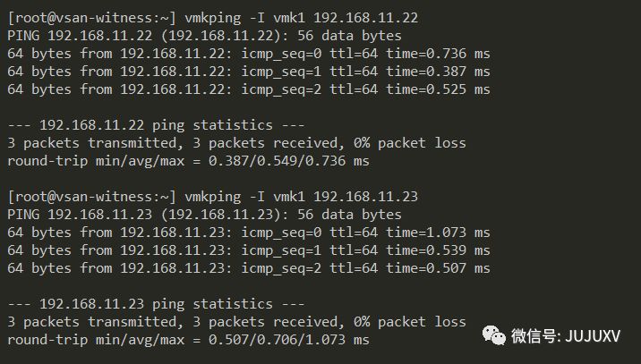641x364 pixels.
Task: Click the second packet loss summary line
Action: click(236, 322)
